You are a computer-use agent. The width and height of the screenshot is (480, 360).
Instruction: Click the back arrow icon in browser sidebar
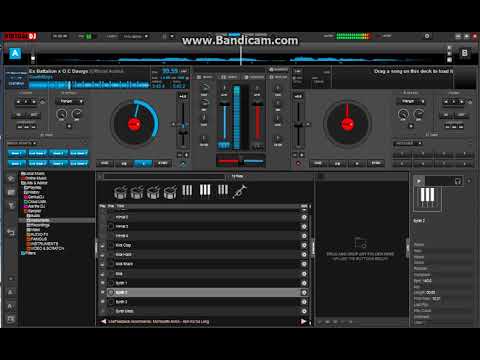pos(11,233)
